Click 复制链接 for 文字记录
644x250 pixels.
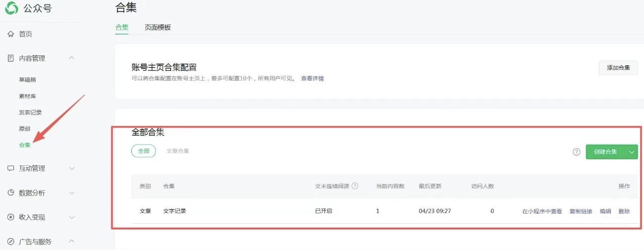[x=581, y=211]
